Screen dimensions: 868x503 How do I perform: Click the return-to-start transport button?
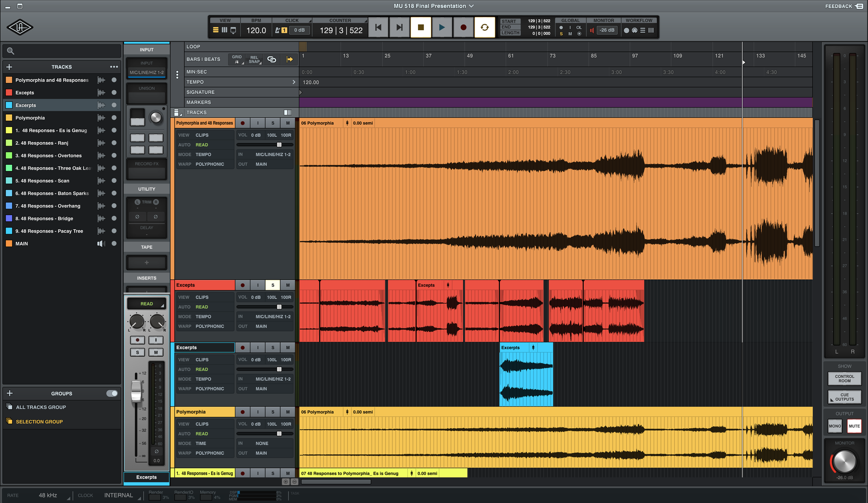point(378,27)
